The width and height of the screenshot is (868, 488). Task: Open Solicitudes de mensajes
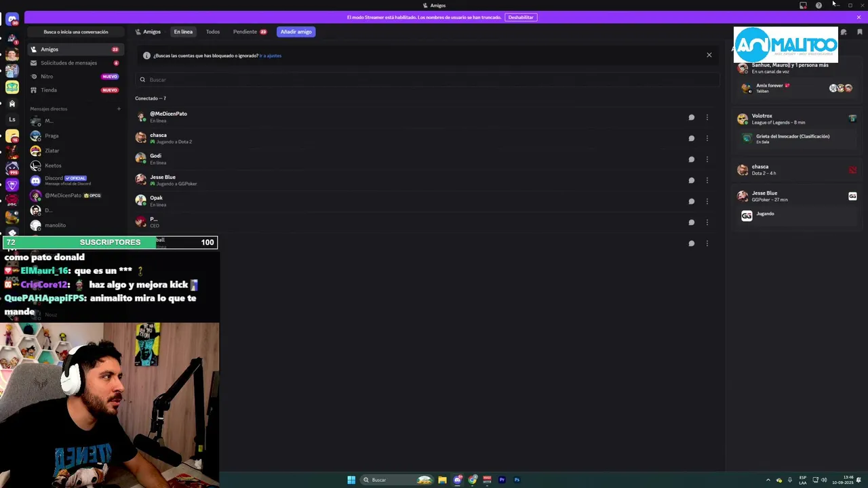75,63
